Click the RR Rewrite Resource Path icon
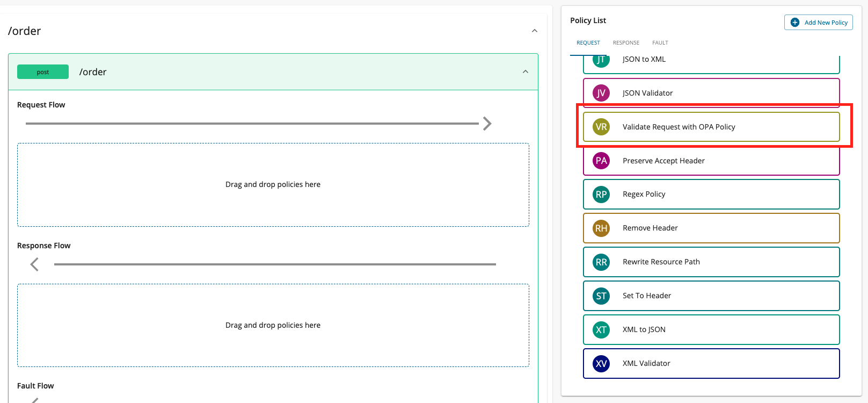Image resolution: width=868 pixels, height=403 pixels. 601,262
